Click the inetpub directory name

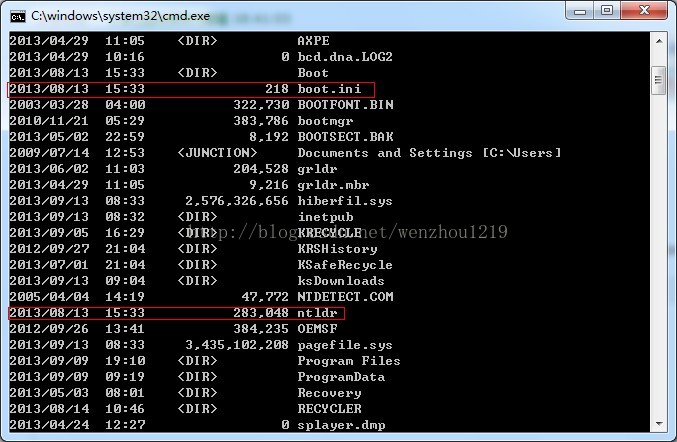(325, 217)
